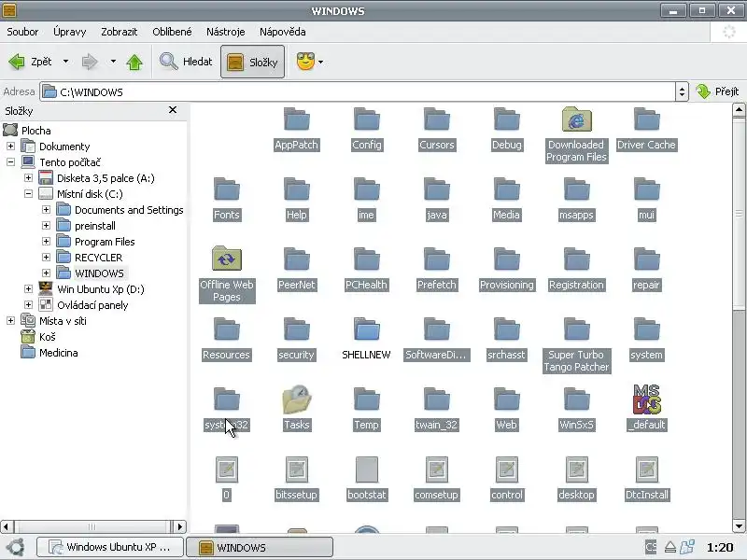
Task: Open the start menu logo button
Action: point(15,547)
